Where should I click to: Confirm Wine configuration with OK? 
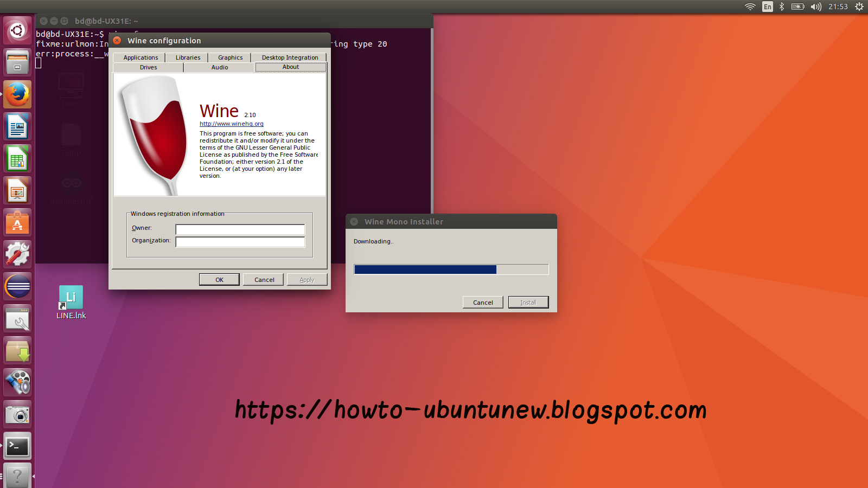point(219,280)
